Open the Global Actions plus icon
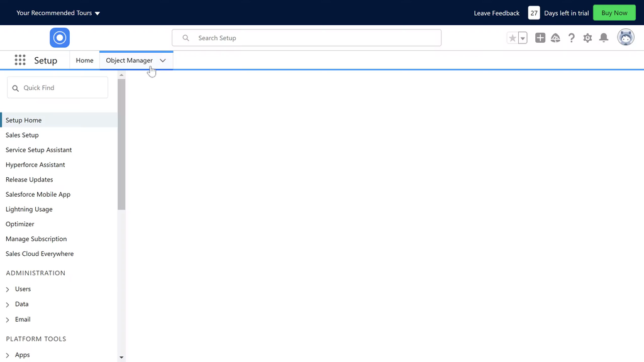This screenshot has height=362, width=644. [540, 38]
